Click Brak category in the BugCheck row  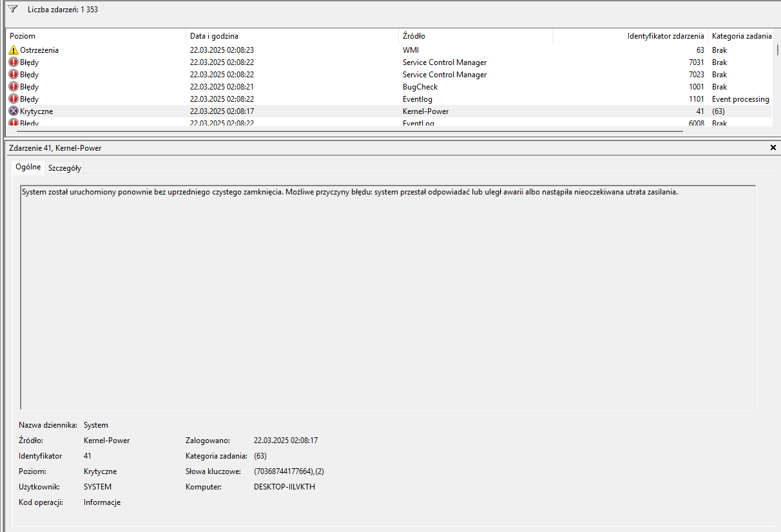click(719, 87)
